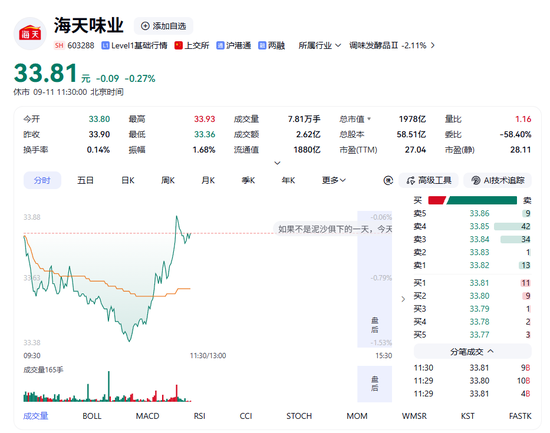Click the 卖3 row at 33.84
Screen dimensions: 550x433
pyautogui.click(x=472, y=239)
